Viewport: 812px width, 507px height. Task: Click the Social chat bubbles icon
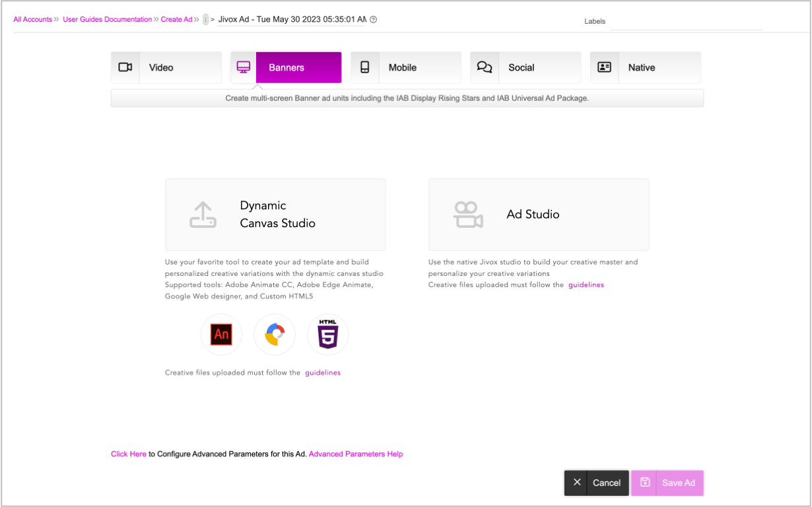(x=485, y=67)
